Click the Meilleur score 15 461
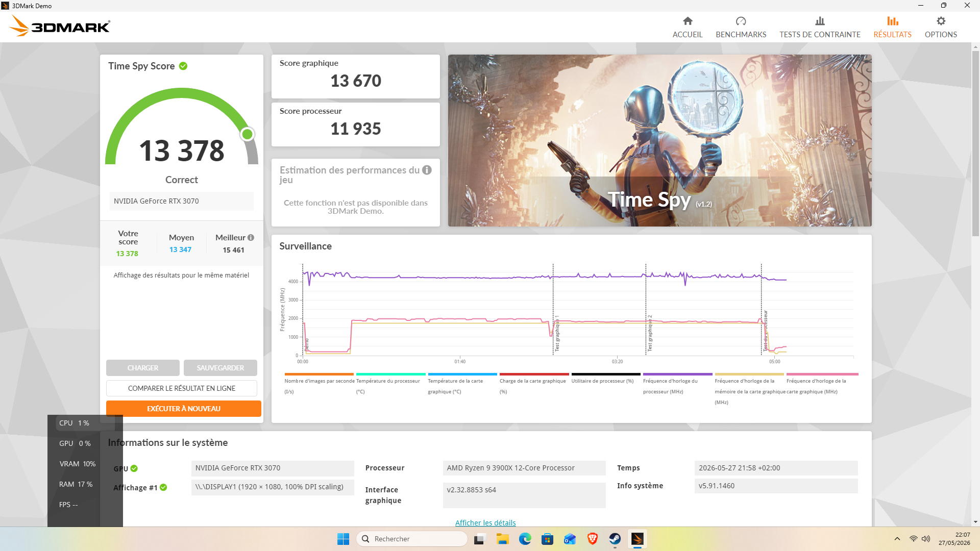Image resolution: width=980 pixels, height=551 pixels. 234,250
